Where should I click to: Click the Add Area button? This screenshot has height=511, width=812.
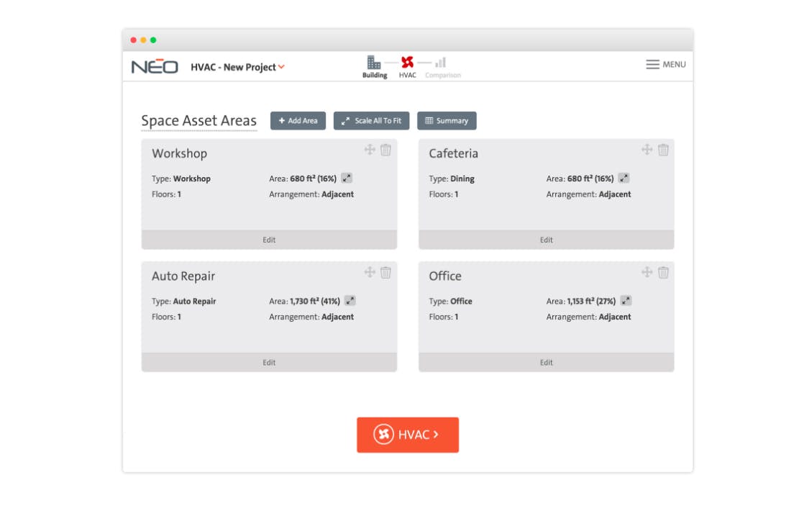297,120
